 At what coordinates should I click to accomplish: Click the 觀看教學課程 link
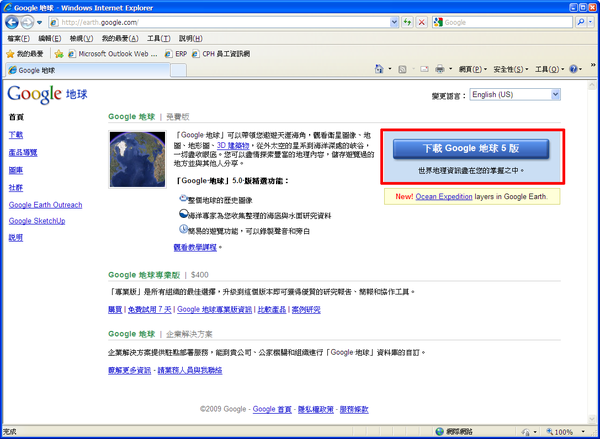(x=195, y=248)
